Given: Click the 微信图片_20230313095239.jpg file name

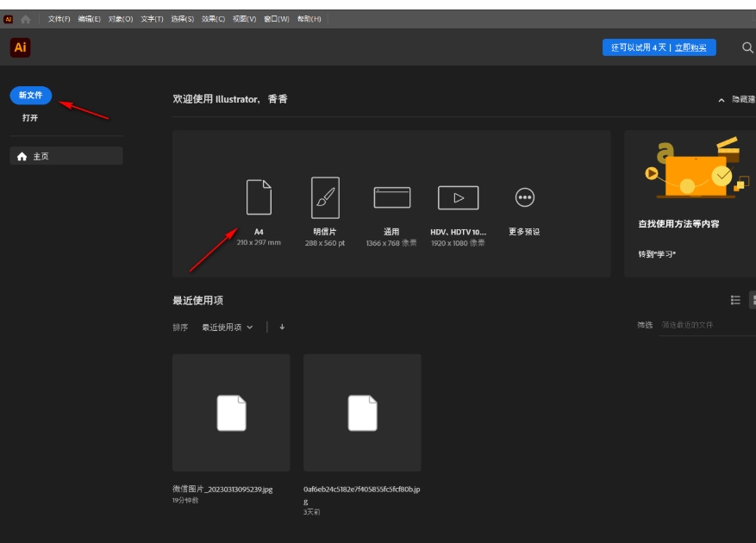Looking at the screenshot, I should click(222, 490).
